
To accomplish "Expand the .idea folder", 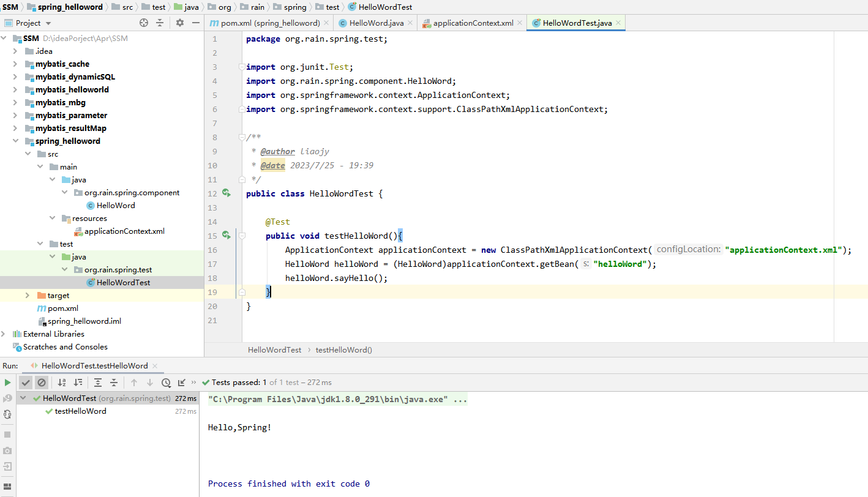I will tap(16, 51).
